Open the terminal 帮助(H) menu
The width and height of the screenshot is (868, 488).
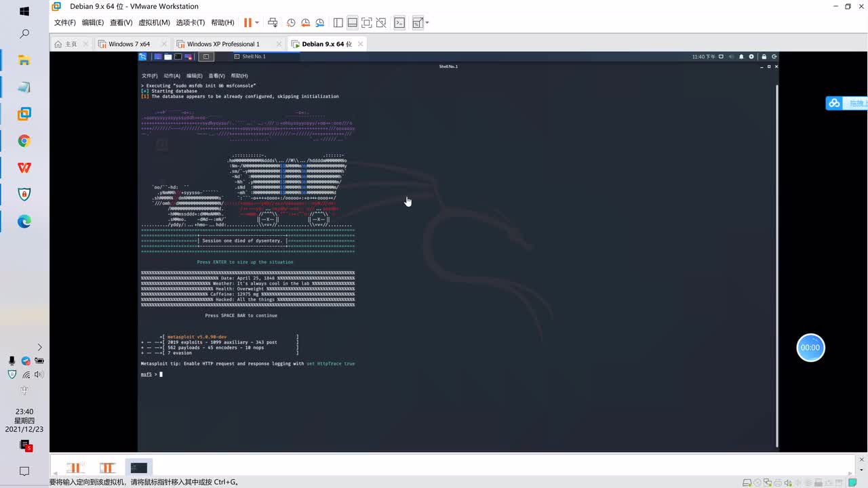[239, 76]
